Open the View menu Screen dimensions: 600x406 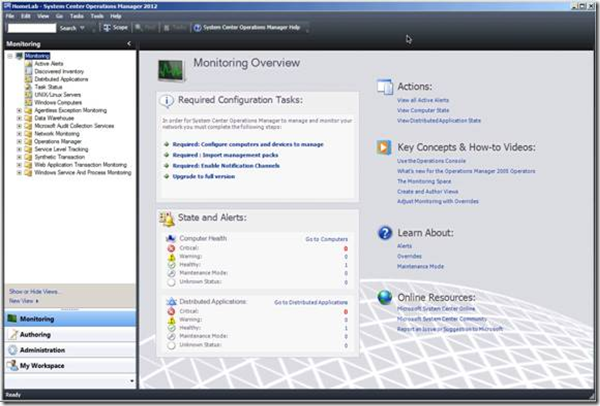(43, 16)
